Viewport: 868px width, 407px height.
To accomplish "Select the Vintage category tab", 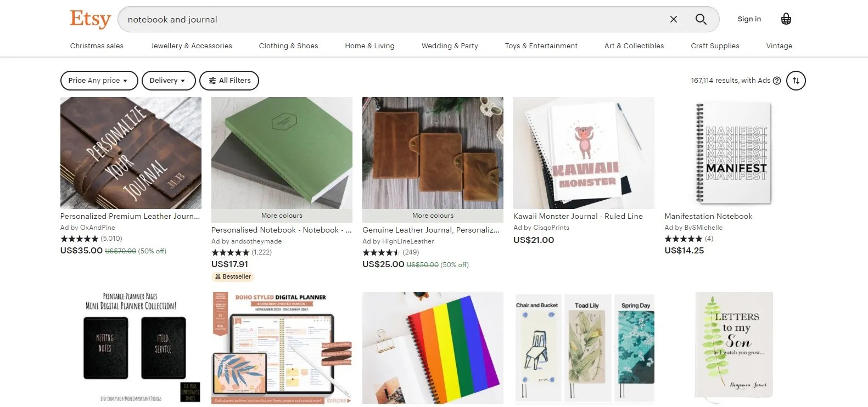I will (x=779, y=46).
